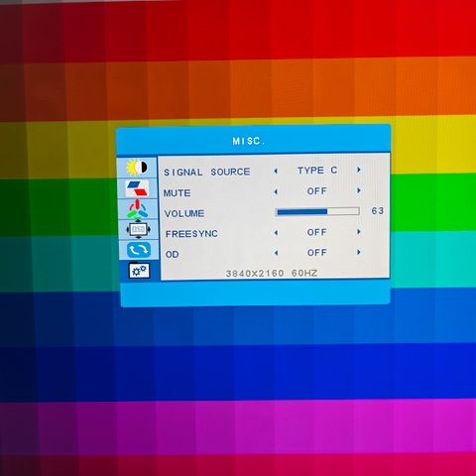Click the 3840X2160 60HZ resolution text

(x=272, y=274)
